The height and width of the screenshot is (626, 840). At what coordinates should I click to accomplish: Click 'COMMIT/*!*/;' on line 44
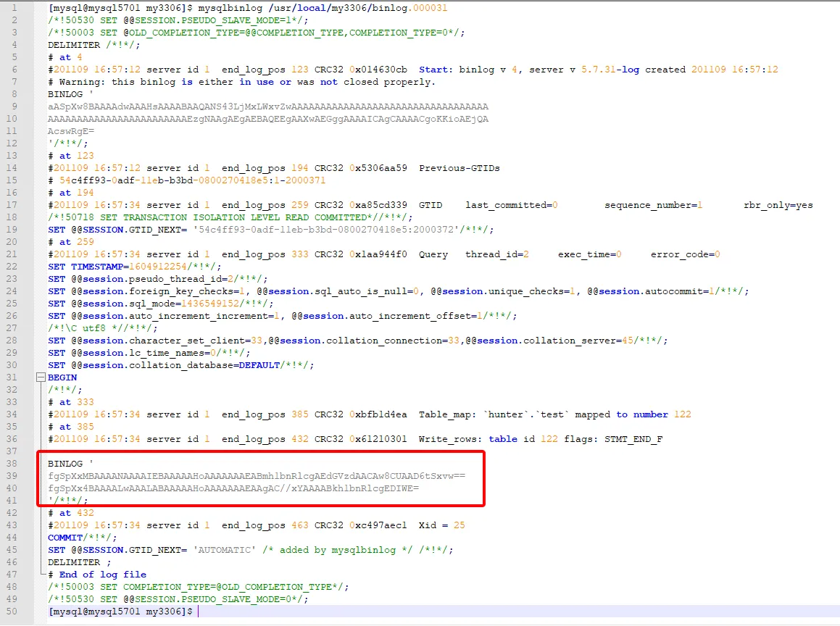83,538
